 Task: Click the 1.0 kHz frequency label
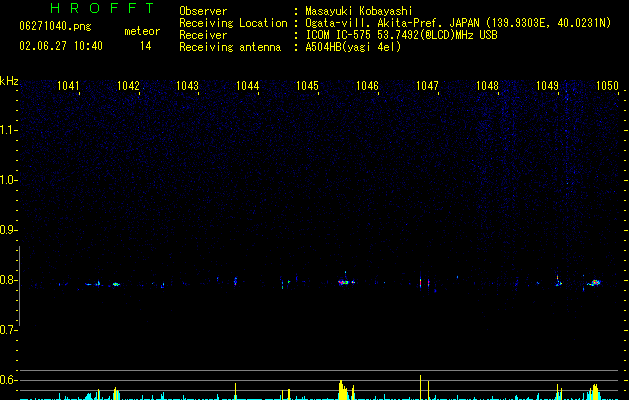click(8, 180)
